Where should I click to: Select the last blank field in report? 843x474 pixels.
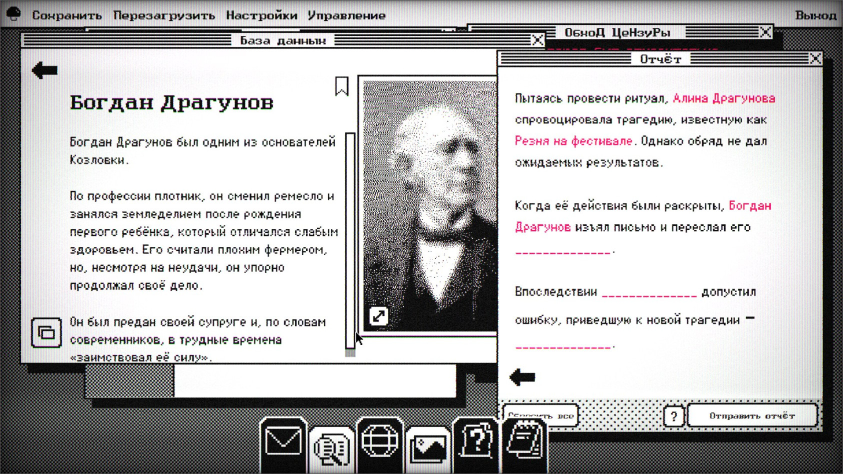pos(563,345)
